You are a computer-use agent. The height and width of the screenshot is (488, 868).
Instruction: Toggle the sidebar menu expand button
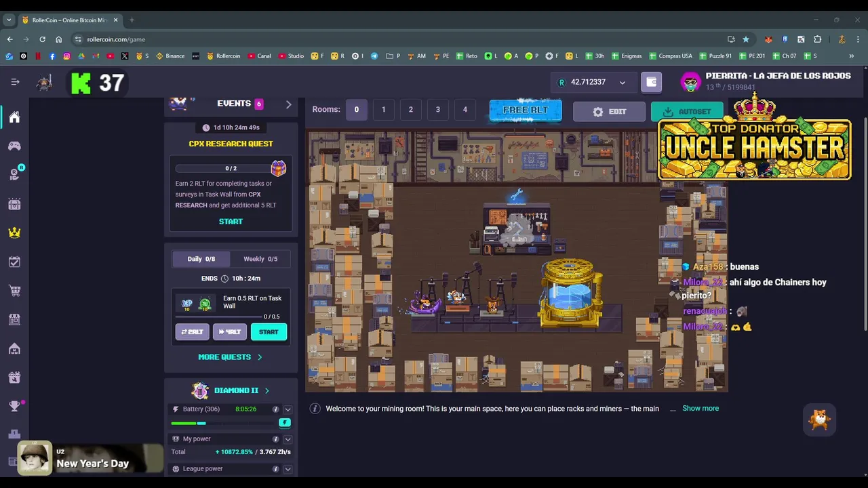pos(15,82)
